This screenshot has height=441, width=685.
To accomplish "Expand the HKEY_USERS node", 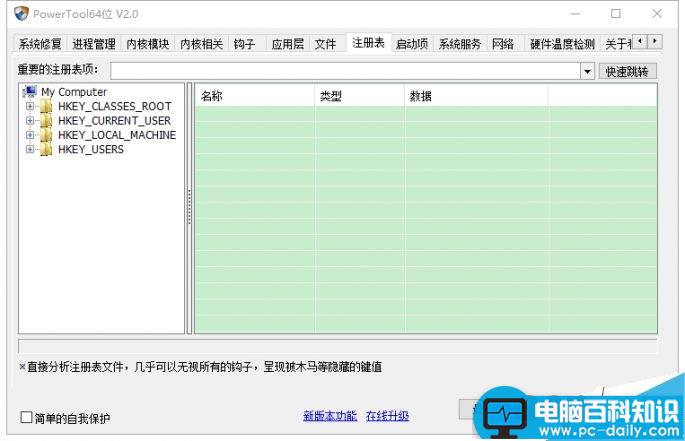I will (x=30, y=149).
